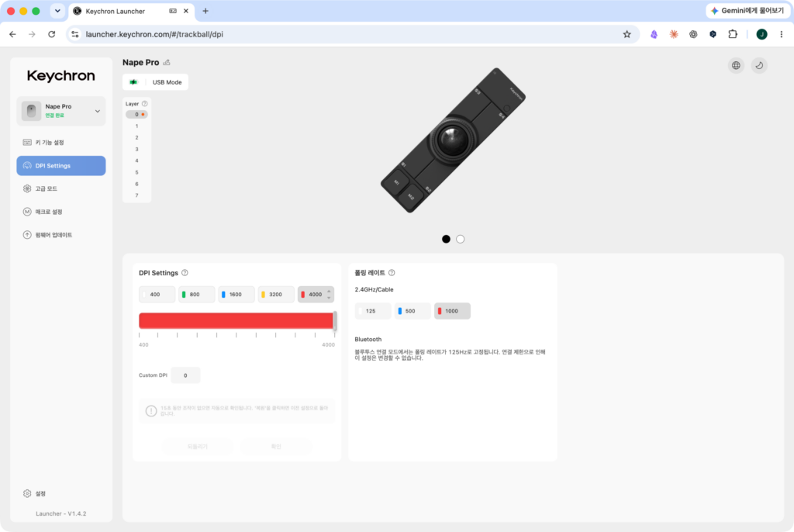Choose the 3200 DPI preset
The image size is (794, 532).
[276, 295]
